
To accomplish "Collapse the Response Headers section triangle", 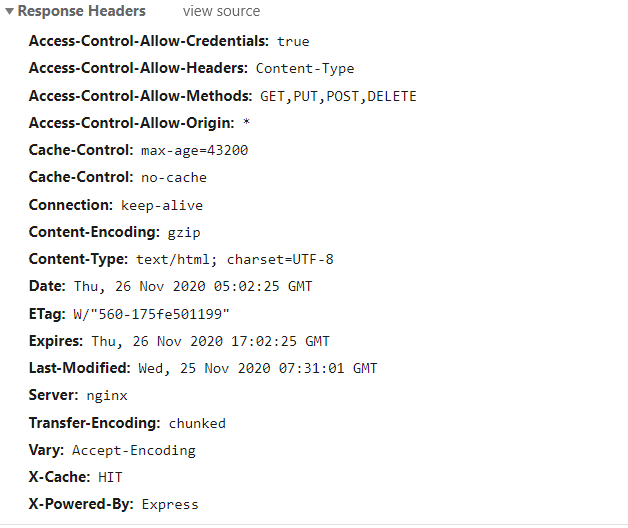I will click(x=9, y=12).
